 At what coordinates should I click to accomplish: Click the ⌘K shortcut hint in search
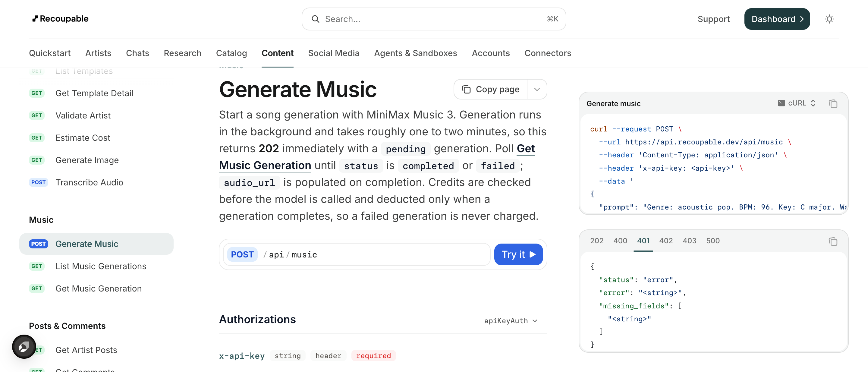pyautogui.click(x=552, y=19)
